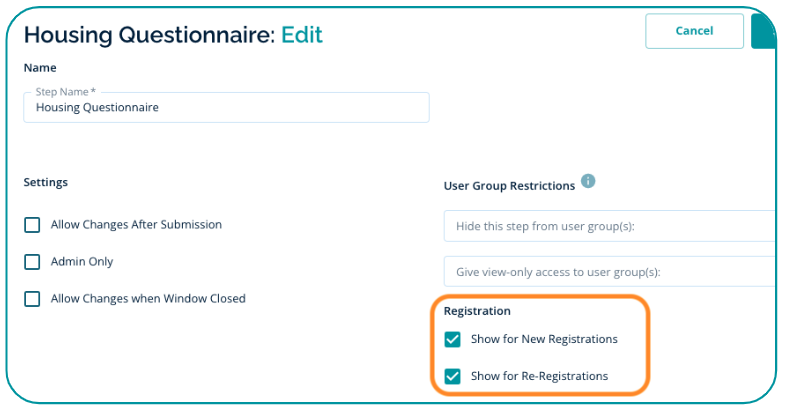Click the info icon beside User Group Restrictions

coord(588,181)
